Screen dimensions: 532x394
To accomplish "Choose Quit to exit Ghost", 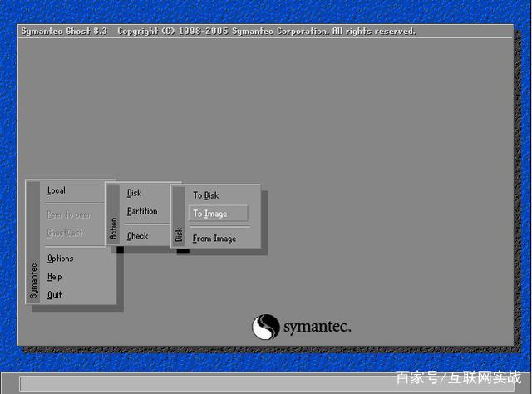I will 55,294.
